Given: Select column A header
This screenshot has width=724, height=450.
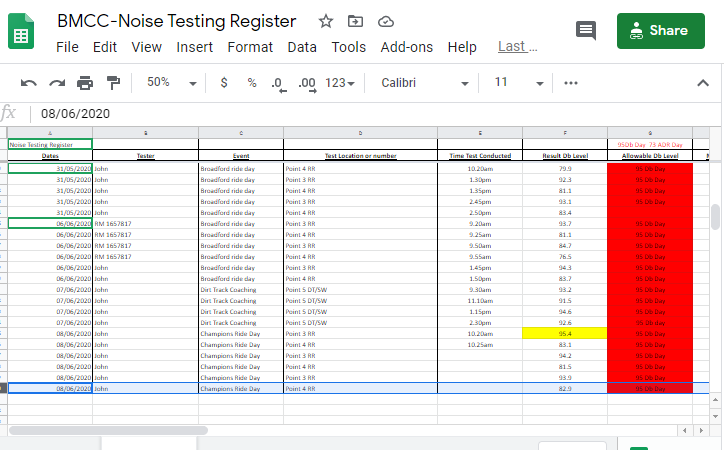Looking at the screenshot, I should 50,133.
